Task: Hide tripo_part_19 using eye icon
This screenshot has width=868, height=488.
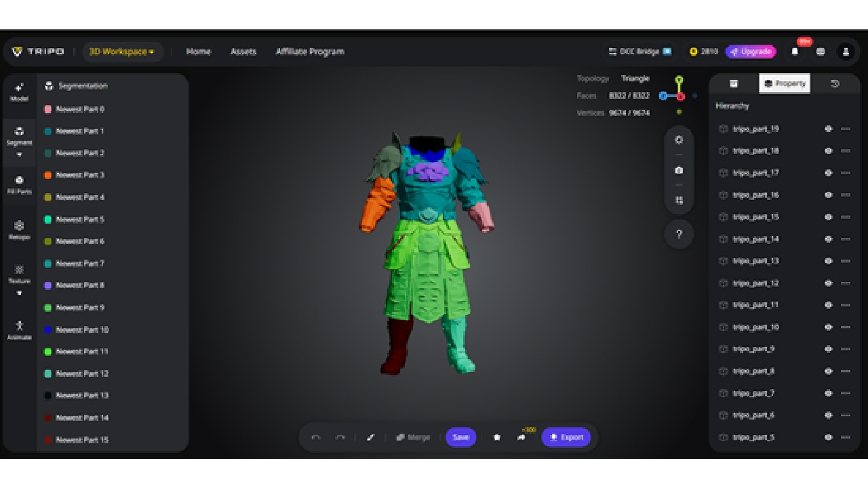Action: point(828,129)
